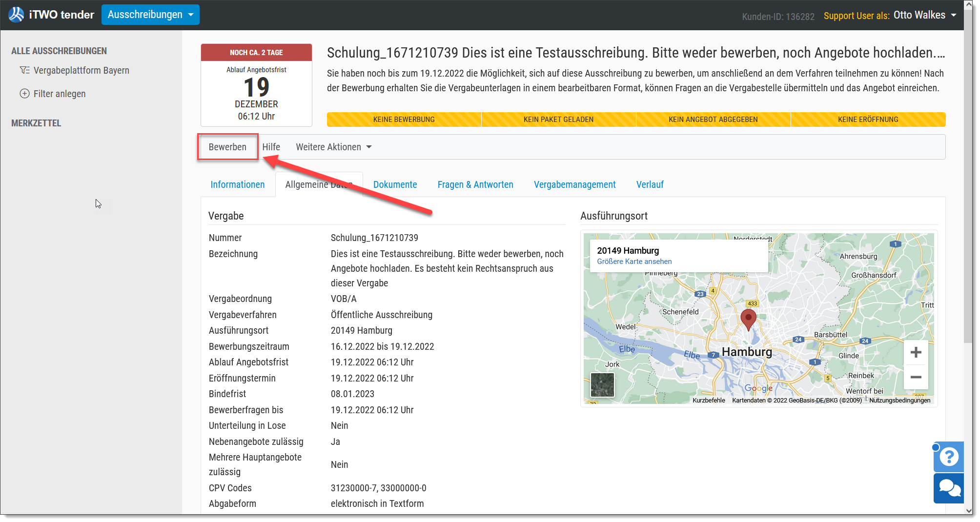980x522 pixels.
Task: Click the iTWO tender logo icon
Action: click(x=16, y=15)
